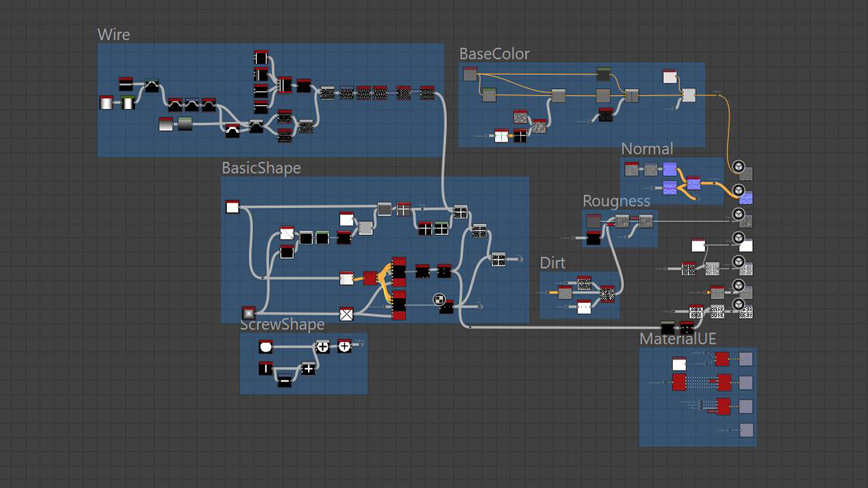Select the white node at BasicShape's top-left corner
This screenshot has height=488, width=868.
[233, 206]
